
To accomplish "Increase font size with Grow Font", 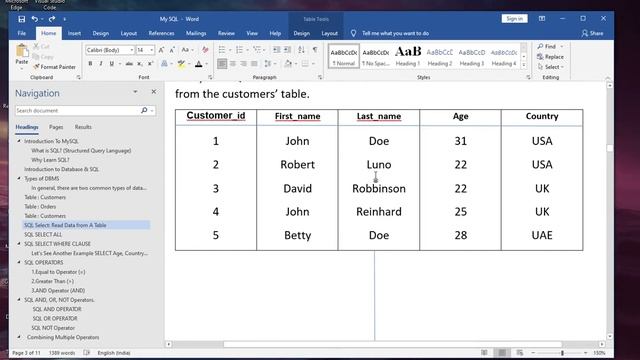I will click(x=161, y=50).
